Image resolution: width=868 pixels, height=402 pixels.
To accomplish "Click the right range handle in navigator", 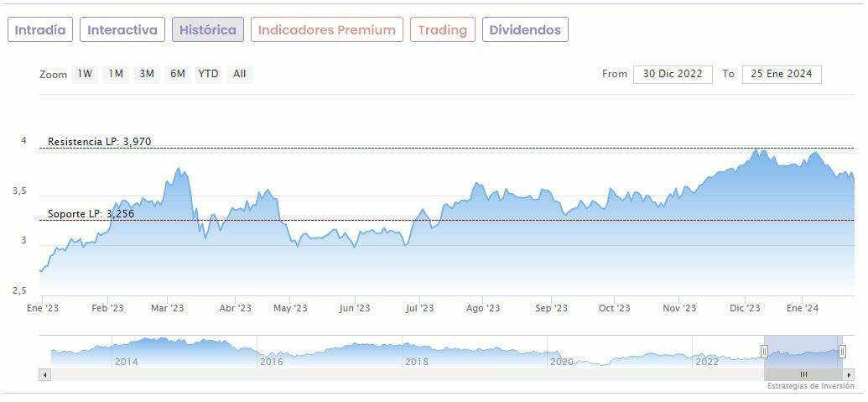I will (x=842, y=352).
